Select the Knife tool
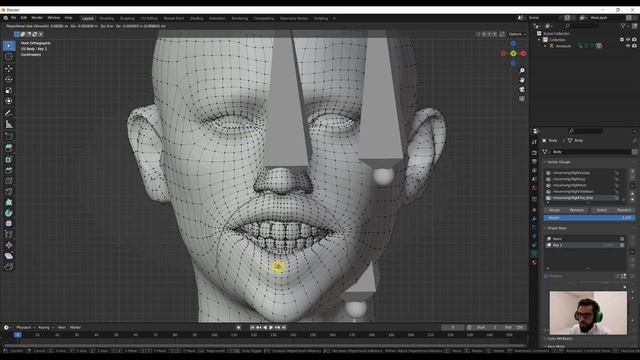Image resolution: width=640 pixels, height=360 pixels. coord(9,191)
